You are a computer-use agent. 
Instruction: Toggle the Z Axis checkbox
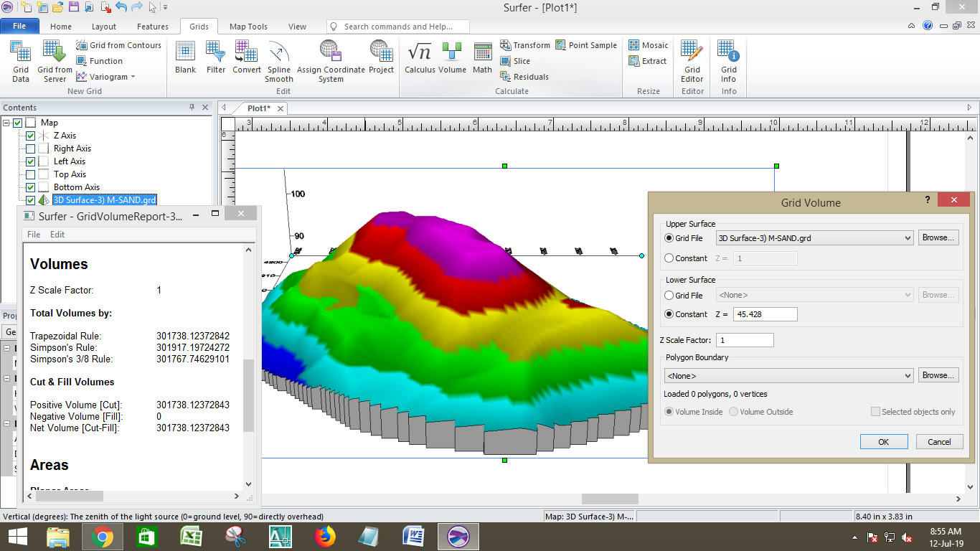(x=30, y=136)
